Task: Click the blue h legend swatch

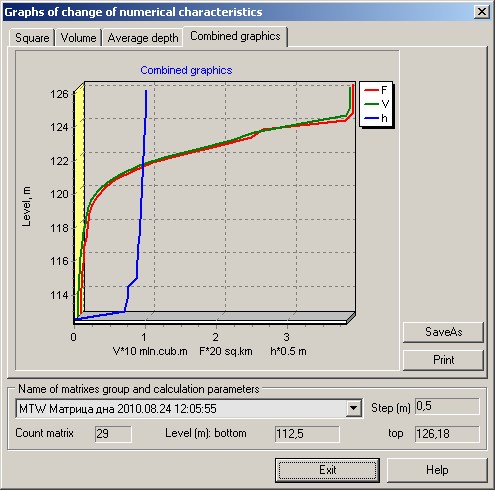Action: coord(371,118)
